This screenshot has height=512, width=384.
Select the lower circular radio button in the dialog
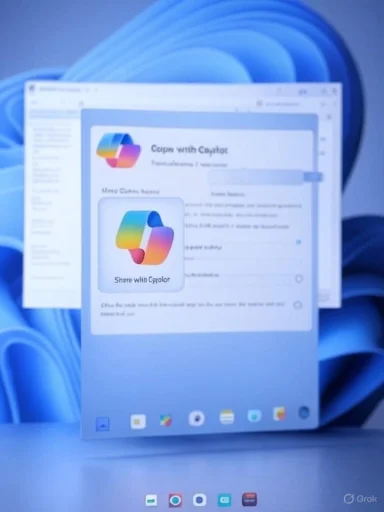coord(298,305)
